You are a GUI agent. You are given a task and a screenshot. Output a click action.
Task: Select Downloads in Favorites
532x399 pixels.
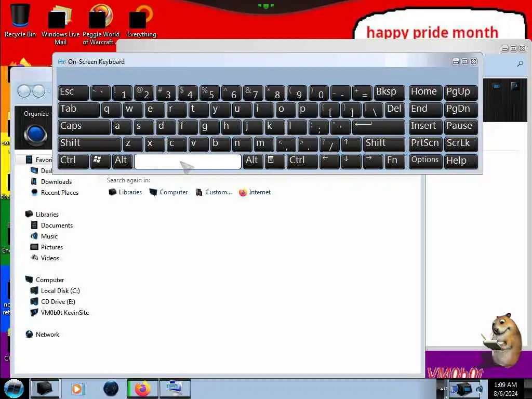pos(56,181)
